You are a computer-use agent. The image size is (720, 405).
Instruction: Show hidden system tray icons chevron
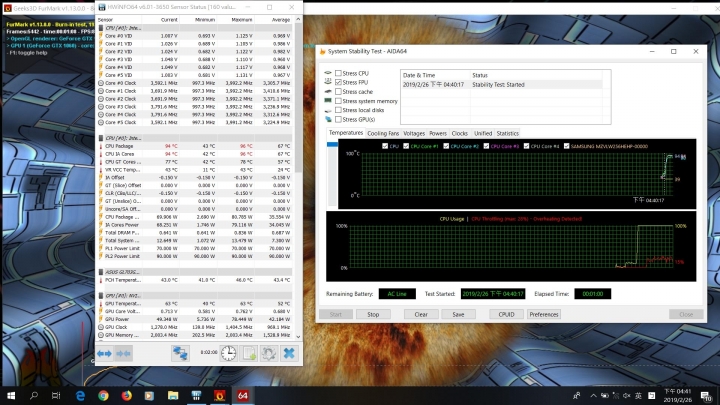click(x=593, y=395)
